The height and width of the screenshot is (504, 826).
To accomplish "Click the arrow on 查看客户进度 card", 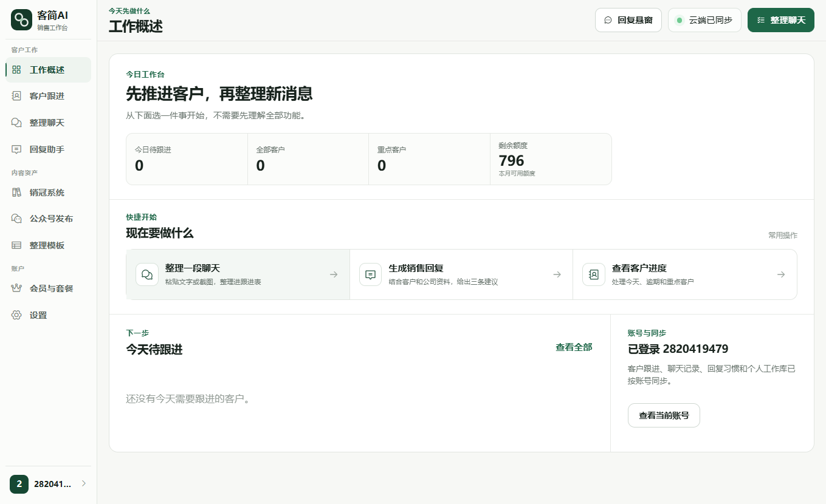I will (781, 274).
